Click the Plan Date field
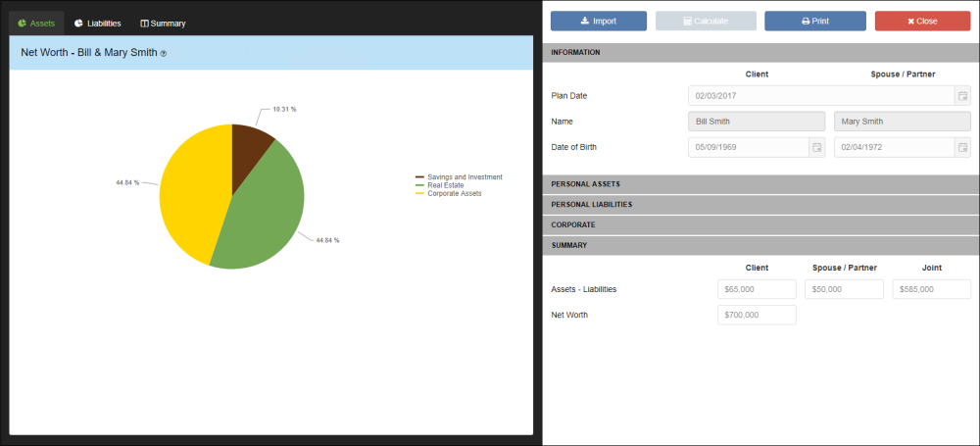Image resolution: width=980 pixels, height=446 pixels. pos(821,96)
